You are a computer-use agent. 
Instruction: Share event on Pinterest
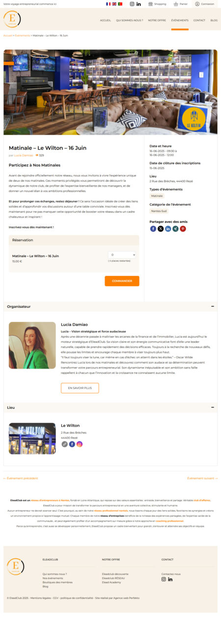tap(183, 229)
